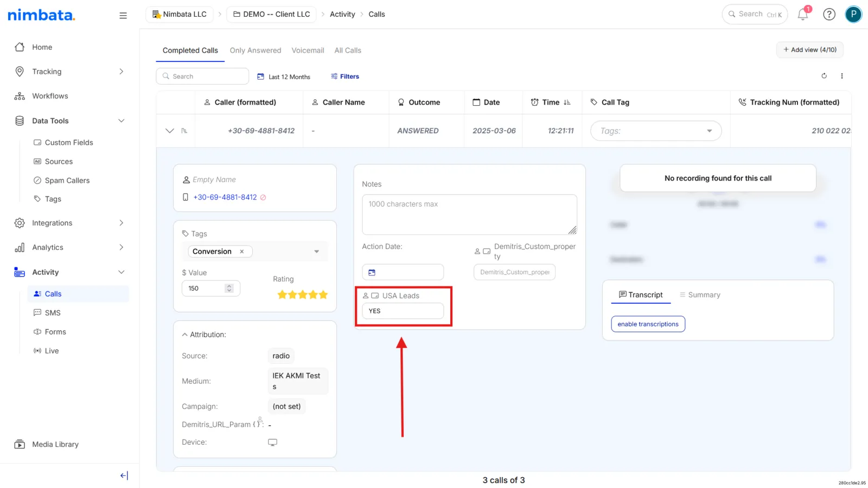Collapse the expanded call row chevron
Viewport: 868px width, 488px height.
(x=170, y=131)
